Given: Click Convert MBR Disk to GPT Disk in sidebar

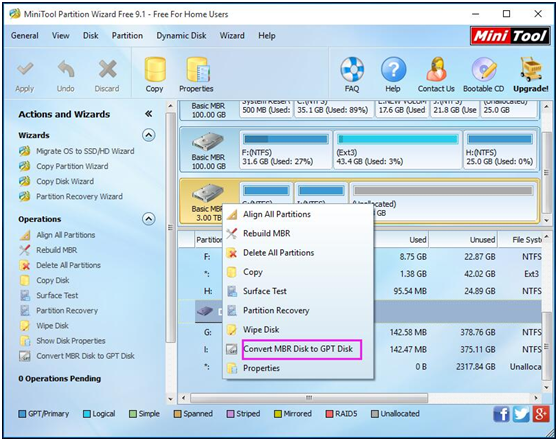Looking at the screenshot, I should 85,356.
